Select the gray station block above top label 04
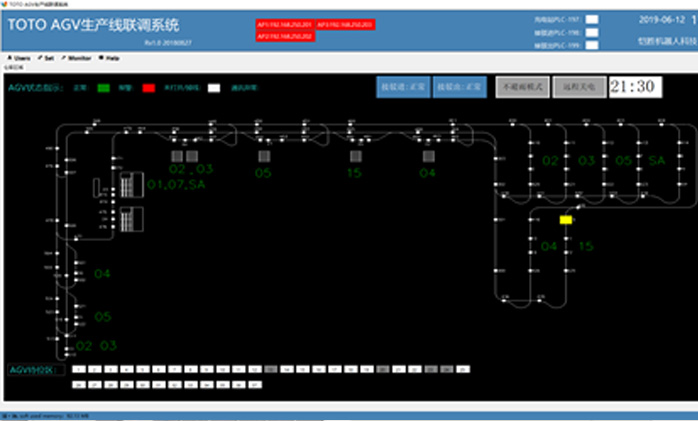This screenshot has height=421, width=698. 429,156
